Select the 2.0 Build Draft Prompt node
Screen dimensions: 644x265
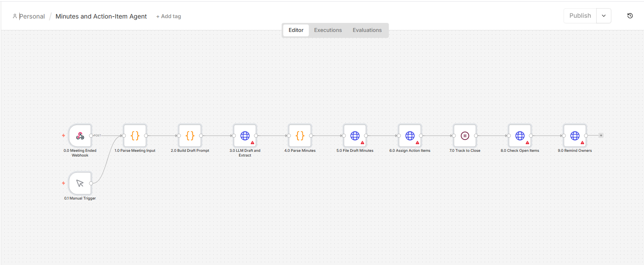[190, 136]
